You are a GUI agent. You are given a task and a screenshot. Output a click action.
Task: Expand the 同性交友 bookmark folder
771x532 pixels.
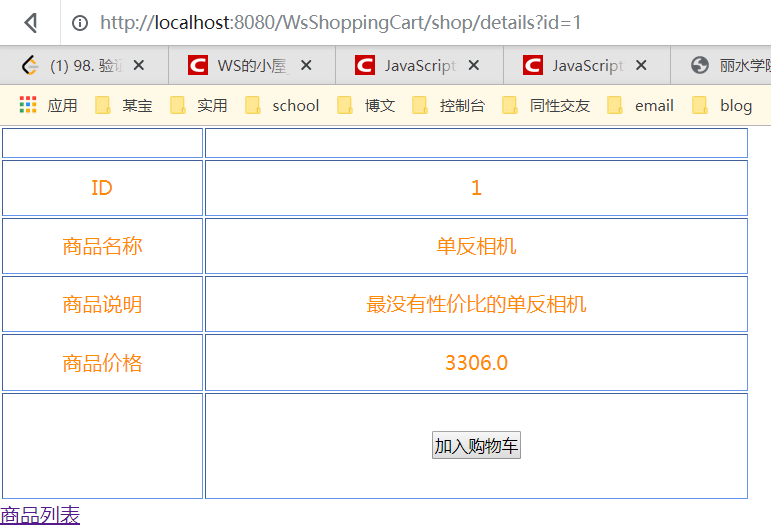pyautogui.click(x=546, y=105)
